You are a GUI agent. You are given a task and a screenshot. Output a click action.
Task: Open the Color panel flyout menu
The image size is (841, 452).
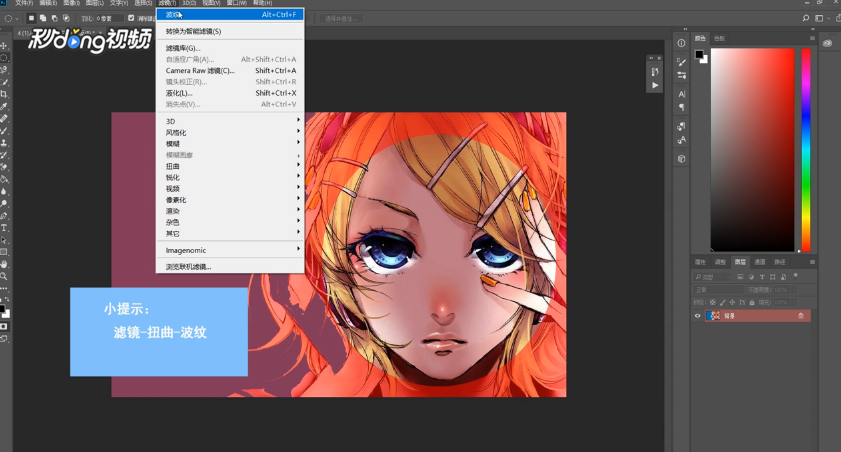[812, 38]
